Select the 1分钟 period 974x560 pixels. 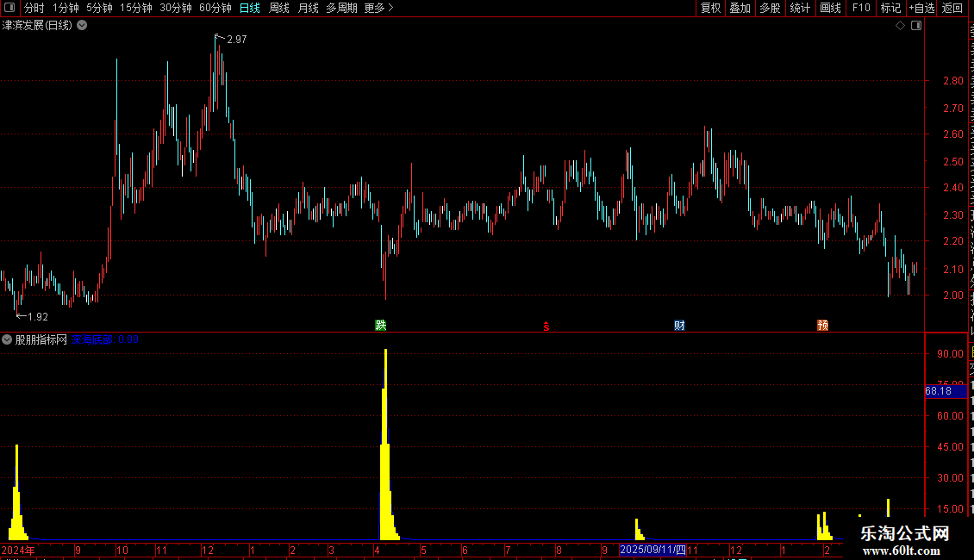click(66, 8)
